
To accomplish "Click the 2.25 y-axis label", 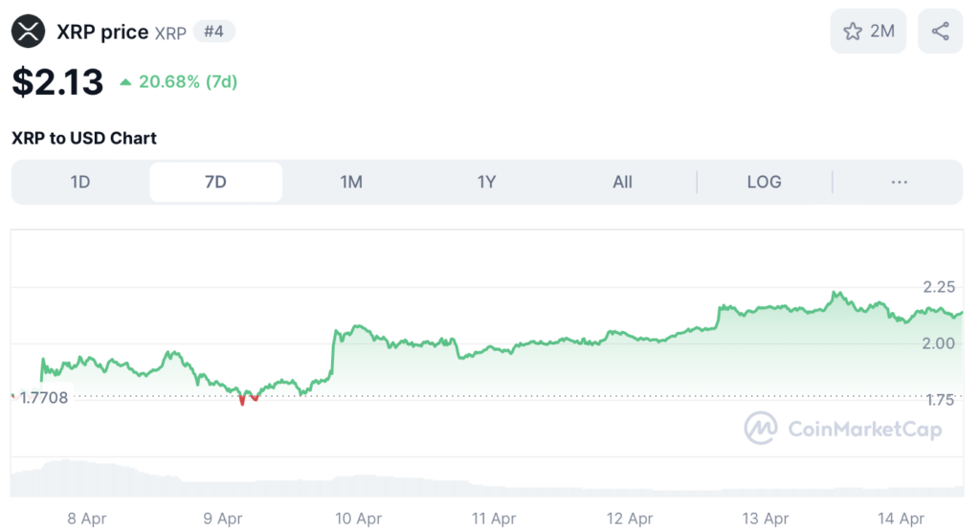I will click(939, 287).
